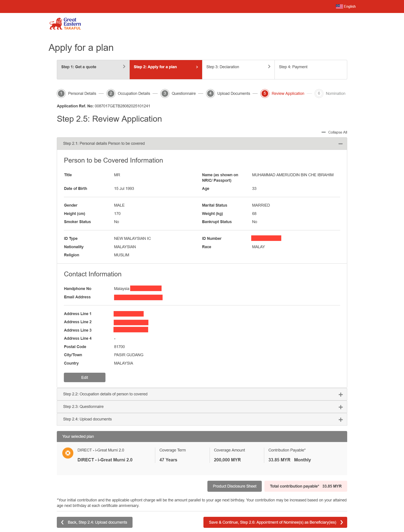This screenshot has width=404, height=532.
Task: Click Nationality value MALAYSIAN
Action: click(x=125, y=247)
